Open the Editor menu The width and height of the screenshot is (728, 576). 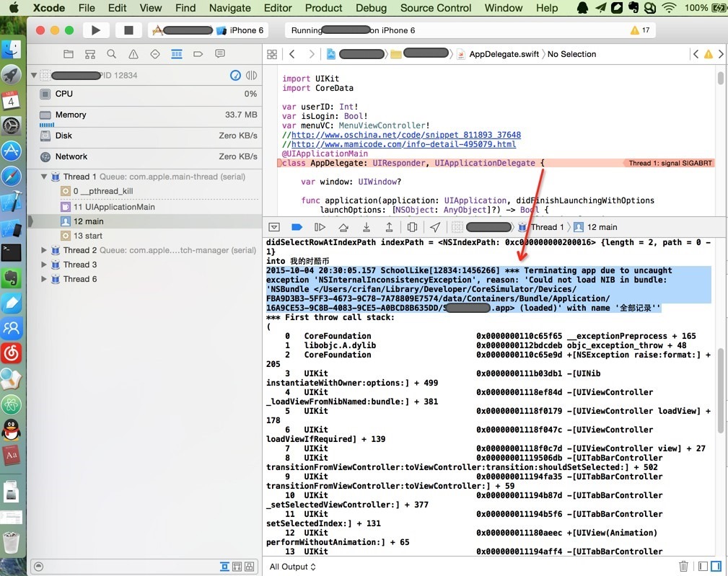click(278, 8)
